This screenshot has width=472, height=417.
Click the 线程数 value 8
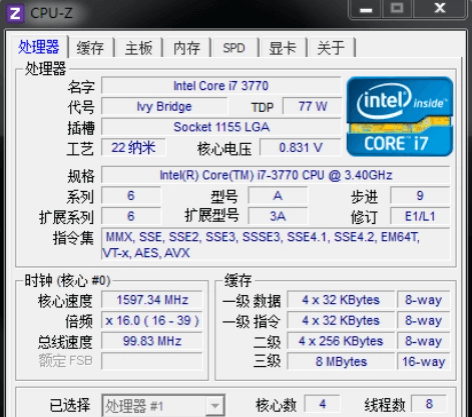pyautogui.click(x=429, y=404)
